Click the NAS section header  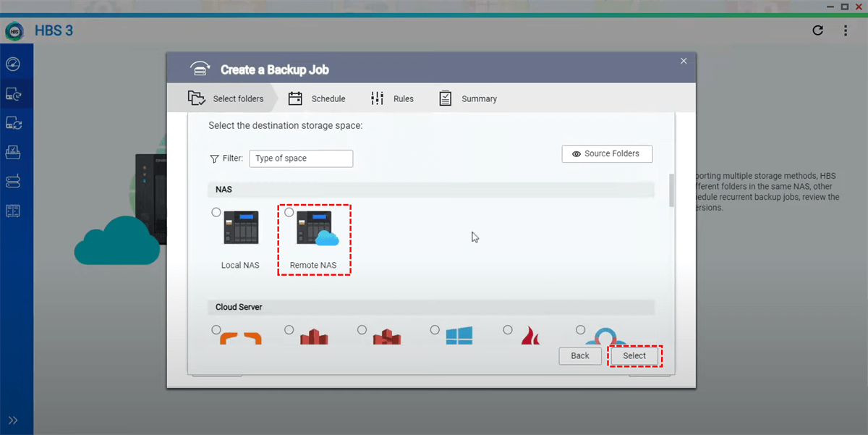(431, 190)
